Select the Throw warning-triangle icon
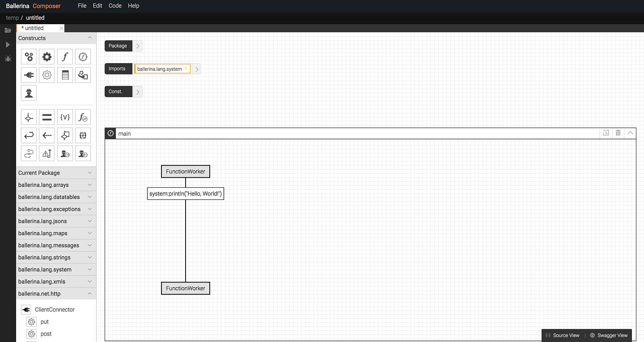This screenshot has height=342, width=644. tap(47, 153)
